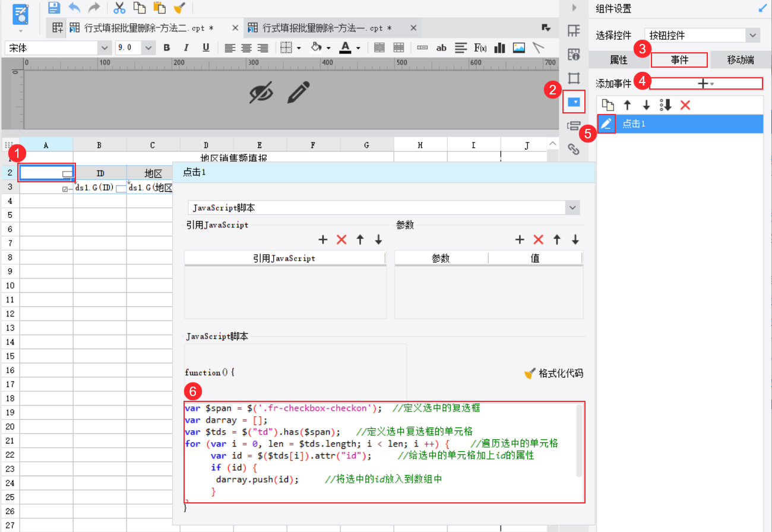
Task: Select the 点击1 event row
Action: pyautogui.click(x=679, y=123)
